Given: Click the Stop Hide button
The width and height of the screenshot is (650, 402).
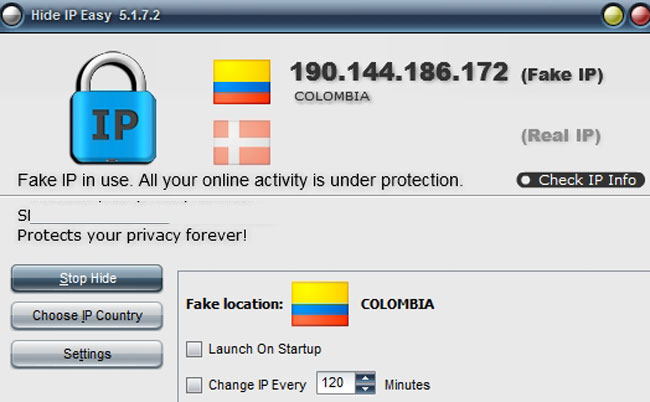Looking at the screenshot, I should pos(87,278).
